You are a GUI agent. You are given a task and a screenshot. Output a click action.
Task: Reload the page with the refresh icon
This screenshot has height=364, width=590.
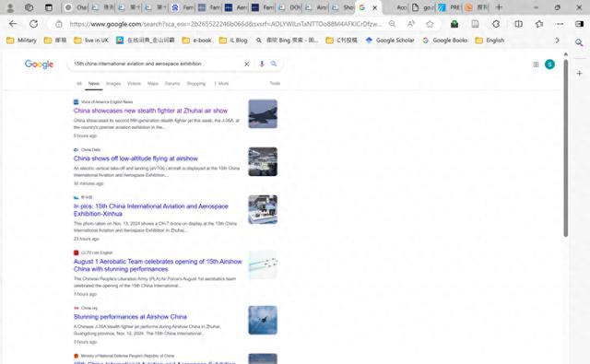(33, 24)
